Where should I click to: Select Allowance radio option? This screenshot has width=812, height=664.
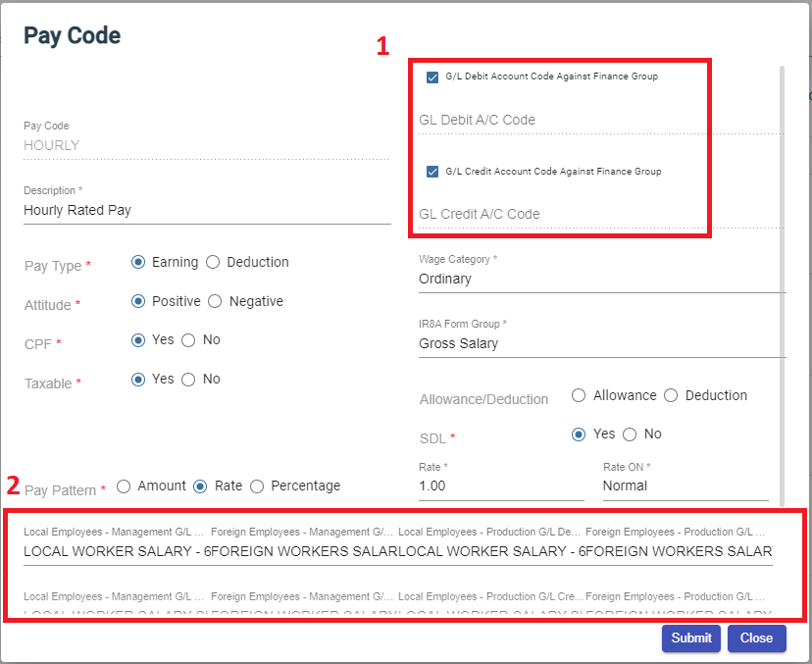point(579,395)
